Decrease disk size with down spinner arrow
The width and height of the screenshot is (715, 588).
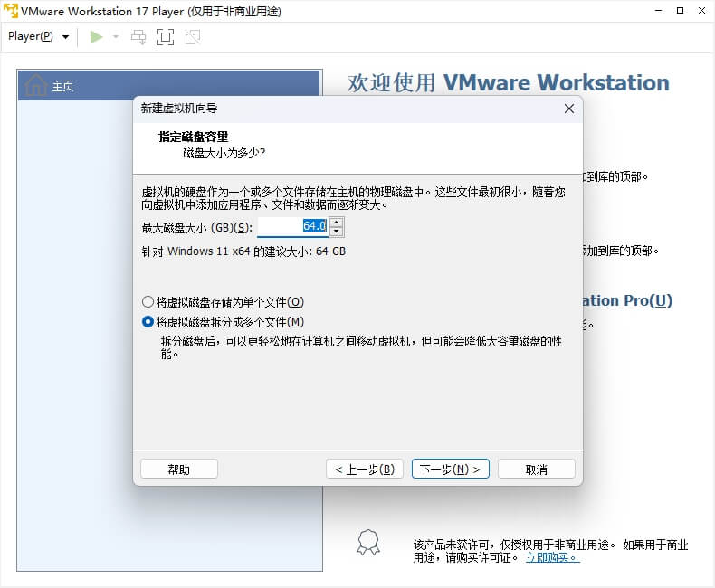[x=337, y=231]
